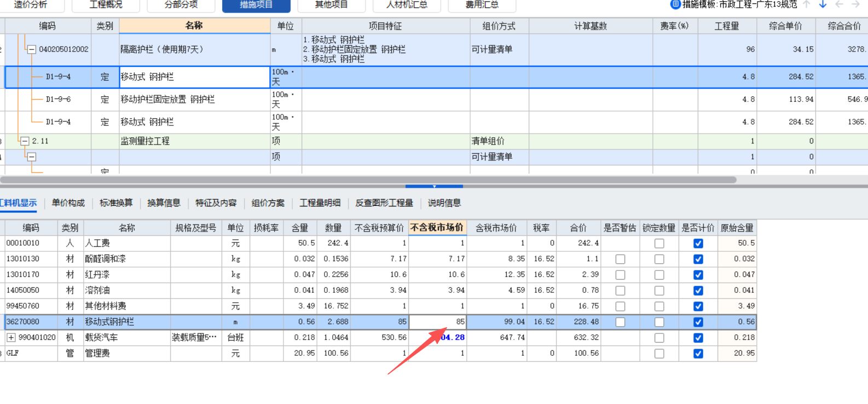The height and width of the screenshot is (404, 868).
Task: Open the 费用汇总 tab
Action: [482, 5]
